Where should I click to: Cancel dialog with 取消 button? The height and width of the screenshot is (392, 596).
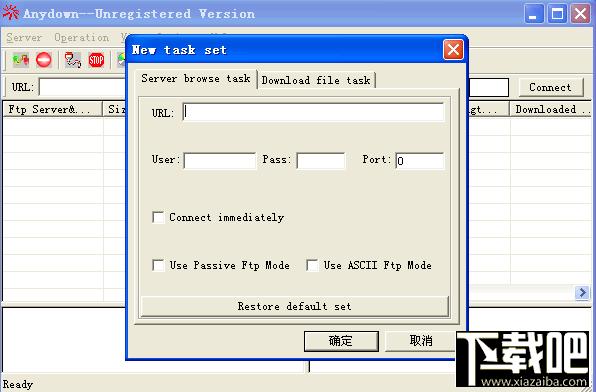[421, 341]
